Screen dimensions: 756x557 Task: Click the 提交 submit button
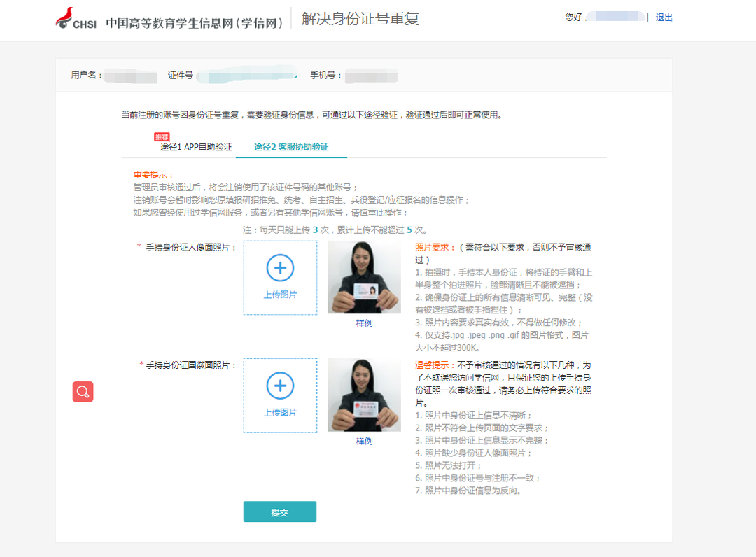tap(279, 512)
